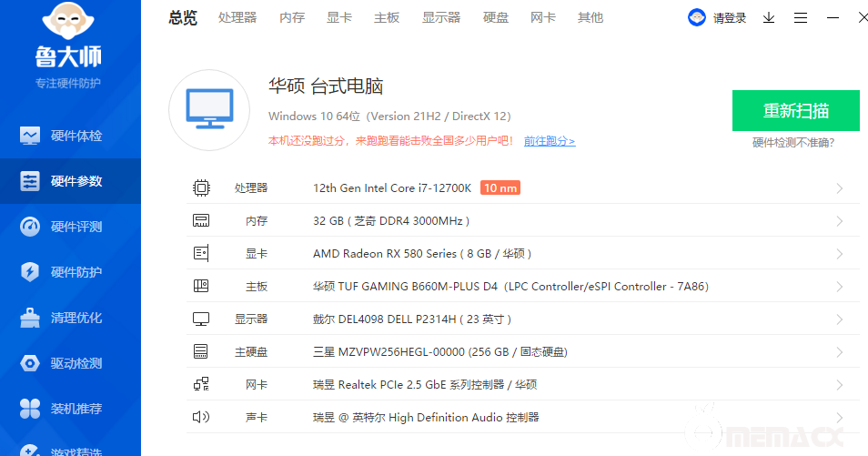The image size is (868, 456).
Task: Click the download arrow icon in title bar
Action: 769,17
